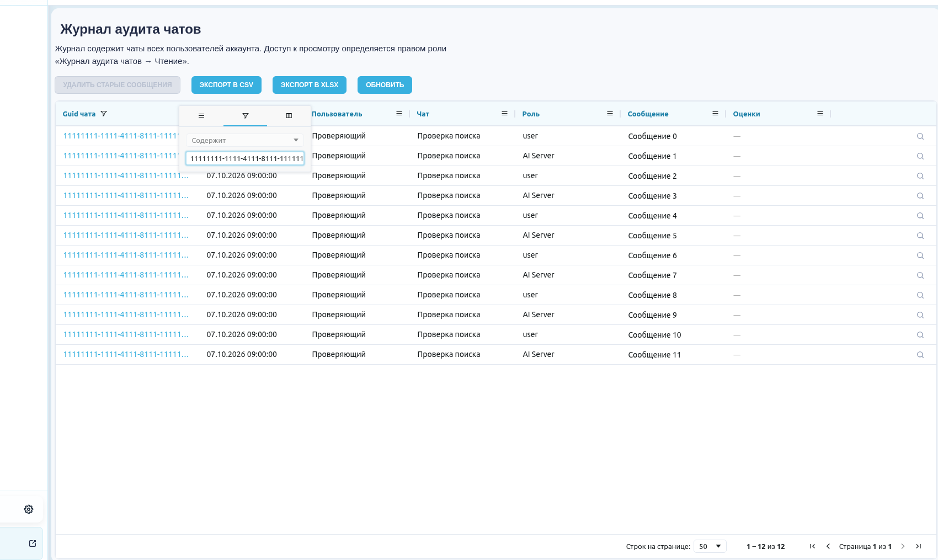Click ЭКСПОРТ В XLSX button
Viewport: 938px width, 560px height.
[x=310, y=85]
